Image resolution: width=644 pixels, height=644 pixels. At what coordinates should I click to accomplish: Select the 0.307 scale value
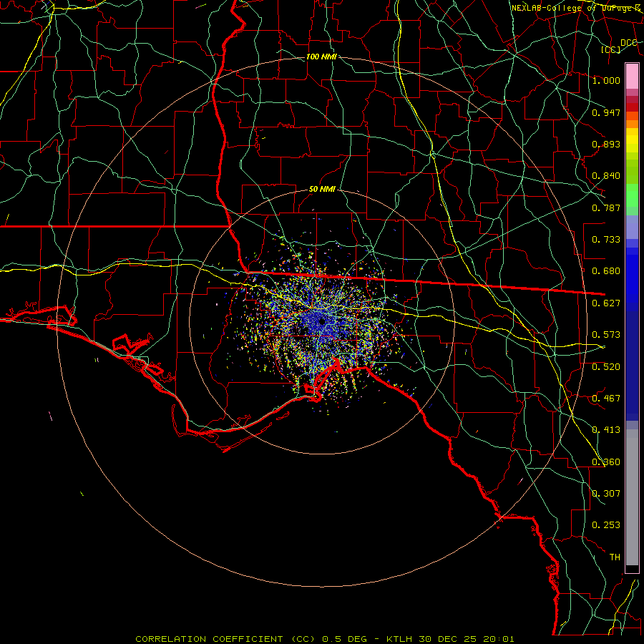point(606,494)
